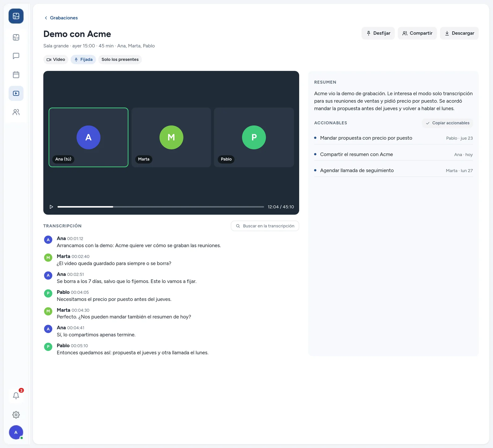Open the chat messages sidebar icon
The image size is (493, 448).
[16, 56]
